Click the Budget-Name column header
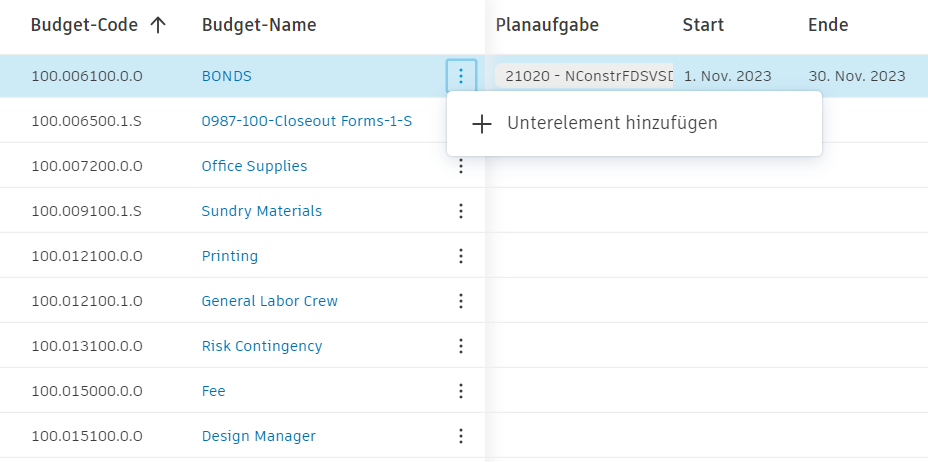928x462 pixels. tap(259, 25)
